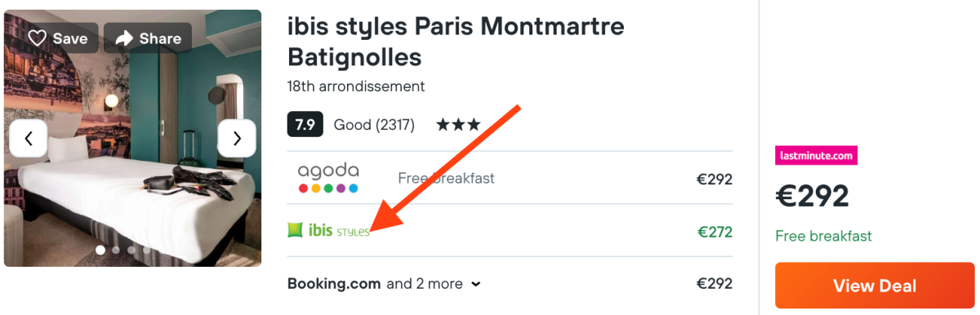The image size is (980, 315).
Task: Click the Good (2317) reviews text
Action: 374,125
